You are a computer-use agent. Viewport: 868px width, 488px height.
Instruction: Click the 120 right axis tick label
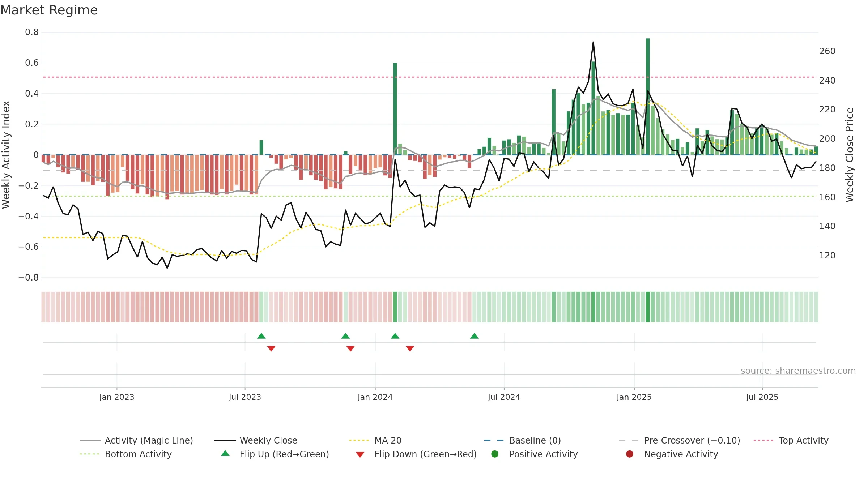tap(827, 256)
